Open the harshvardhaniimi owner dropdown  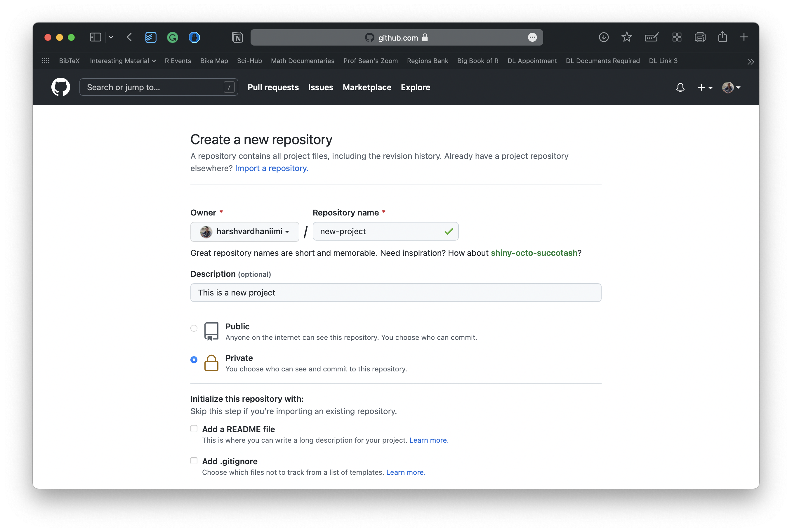pos(244,231)
